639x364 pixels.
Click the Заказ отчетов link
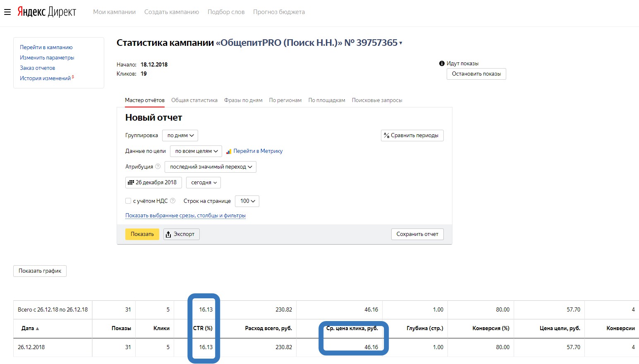tap(38, 68)
